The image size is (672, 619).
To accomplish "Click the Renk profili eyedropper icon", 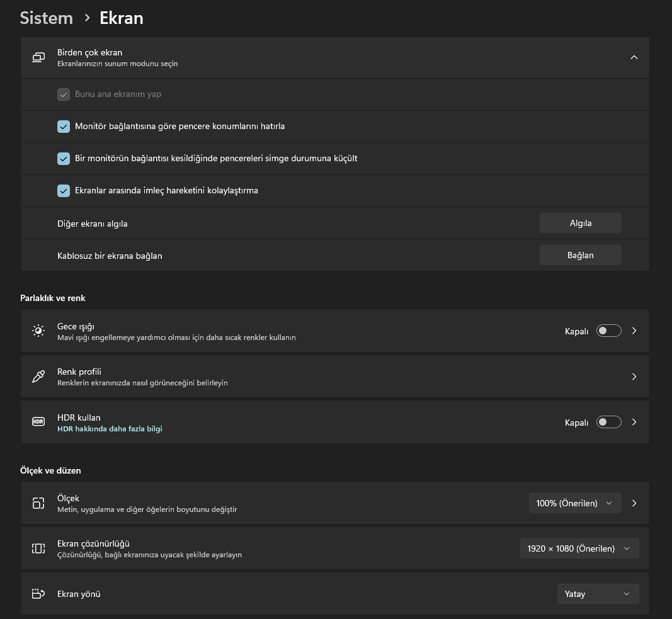I will (x=38, y=377).
